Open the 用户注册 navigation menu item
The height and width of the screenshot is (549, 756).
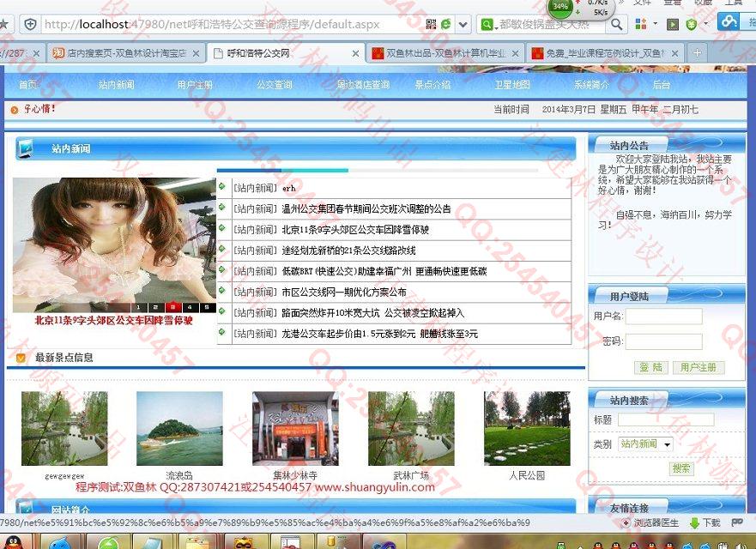[195, 85]
